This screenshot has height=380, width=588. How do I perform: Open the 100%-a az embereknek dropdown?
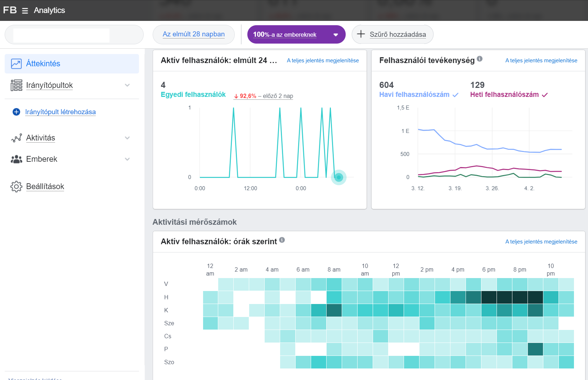tap(296, 35)
